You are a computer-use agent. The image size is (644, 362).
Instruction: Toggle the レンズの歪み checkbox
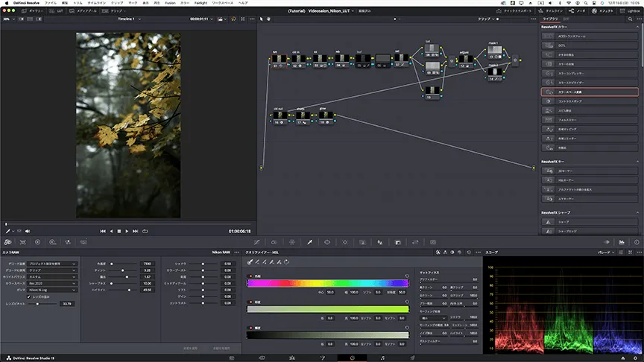coord(28,296)
